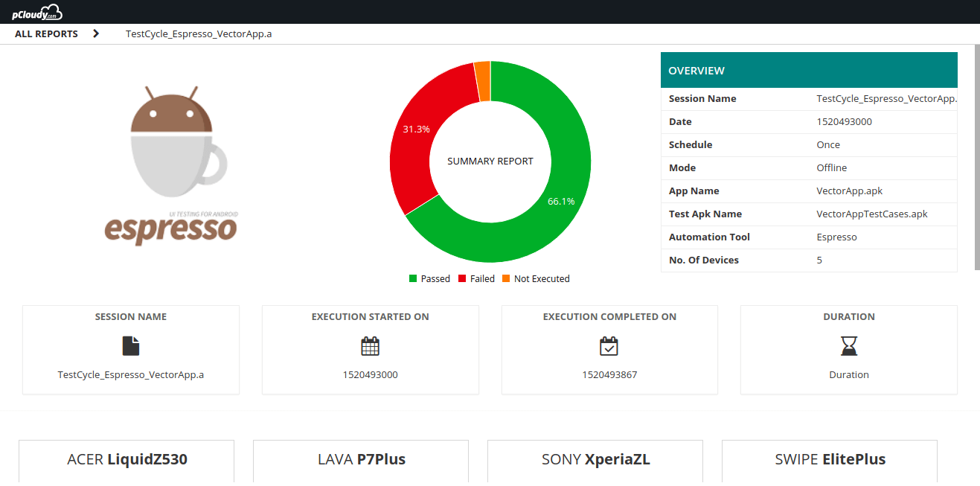Screen dimensions: 980x486
Task: Click SUMMARY REPORT text in the donut center
Action: 490,161
